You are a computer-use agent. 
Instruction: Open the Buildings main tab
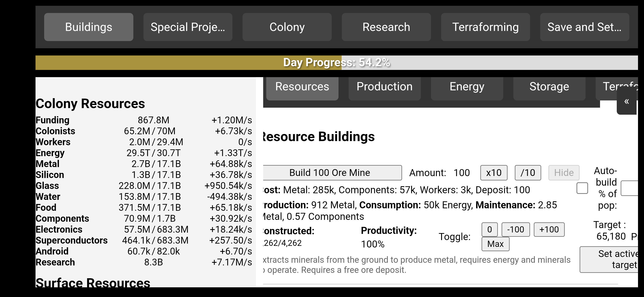coord(89,27)
